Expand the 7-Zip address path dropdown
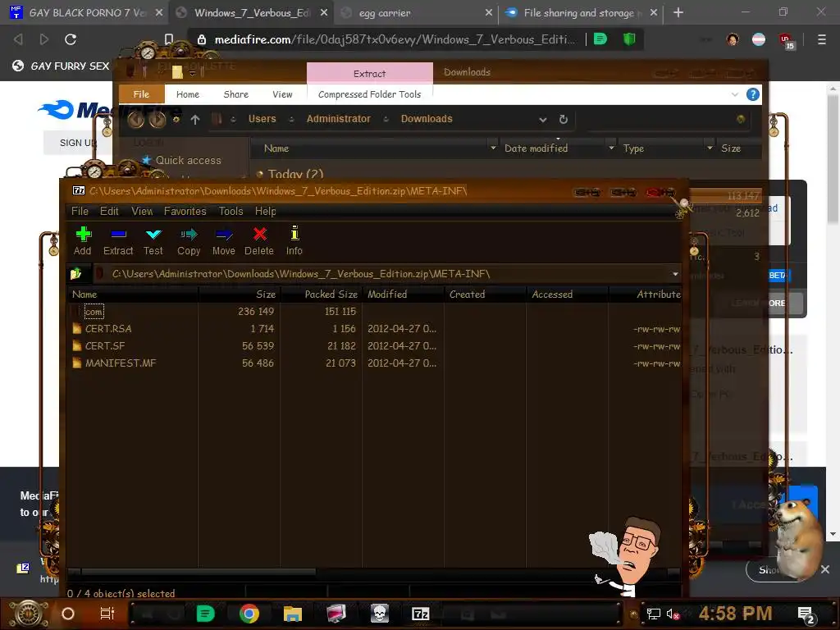Viewport: 840px width, 630px height. (675, 274)
